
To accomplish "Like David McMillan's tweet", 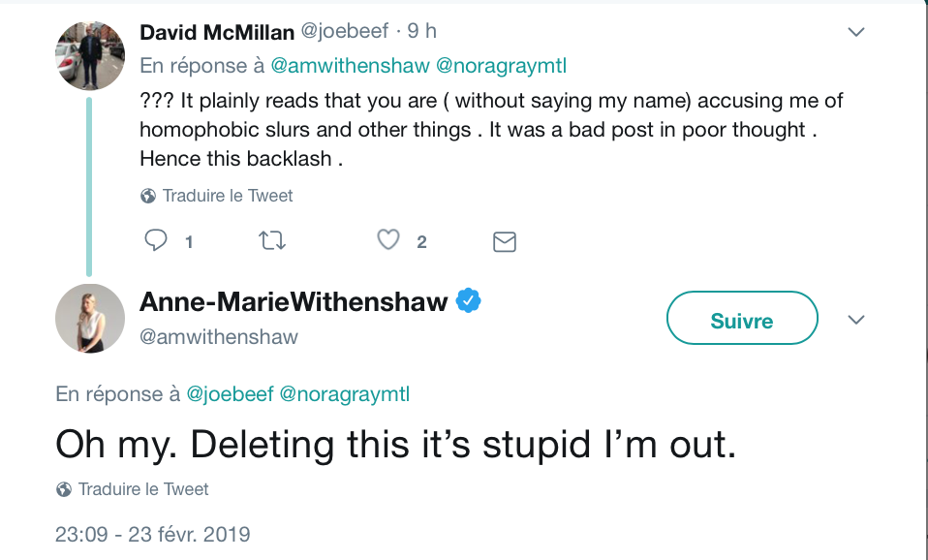I will (x=388, y=239).
